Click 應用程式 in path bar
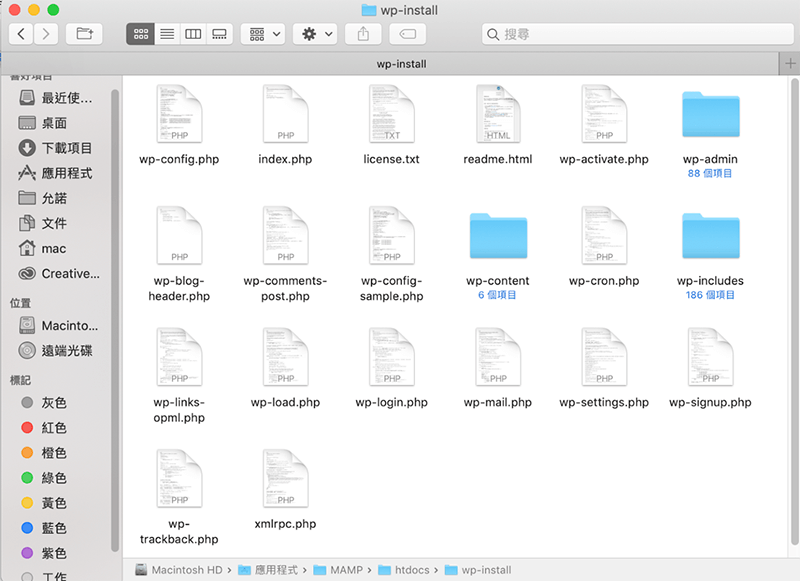 (268, 570)
